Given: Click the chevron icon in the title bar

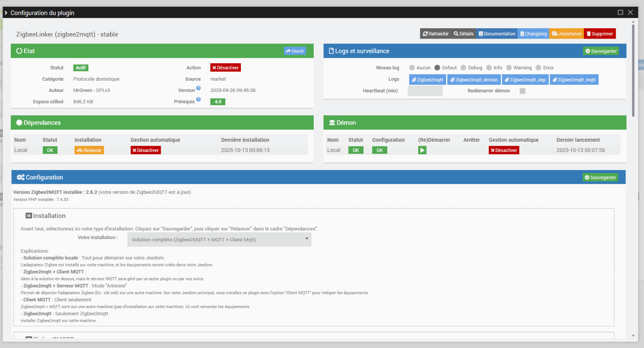Looking at the screenshot, I should [5, 13].
